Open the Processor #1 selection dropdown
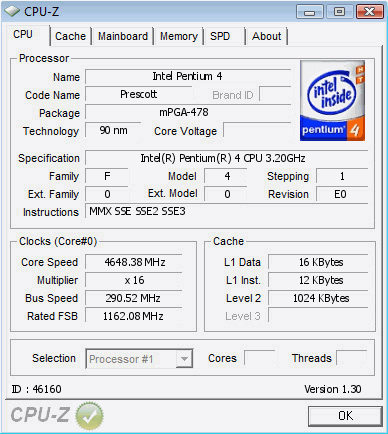The width and height of the screenshot is (388, 434). (x=139, y=359)
